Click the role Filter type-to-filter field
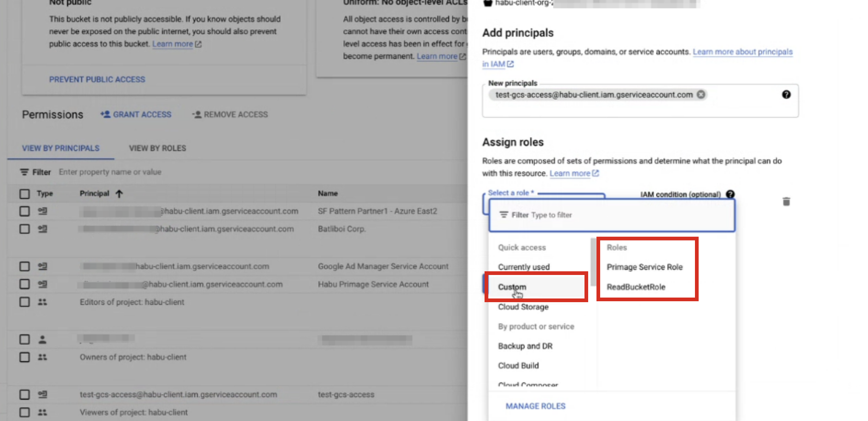 [x=611, y=215]
